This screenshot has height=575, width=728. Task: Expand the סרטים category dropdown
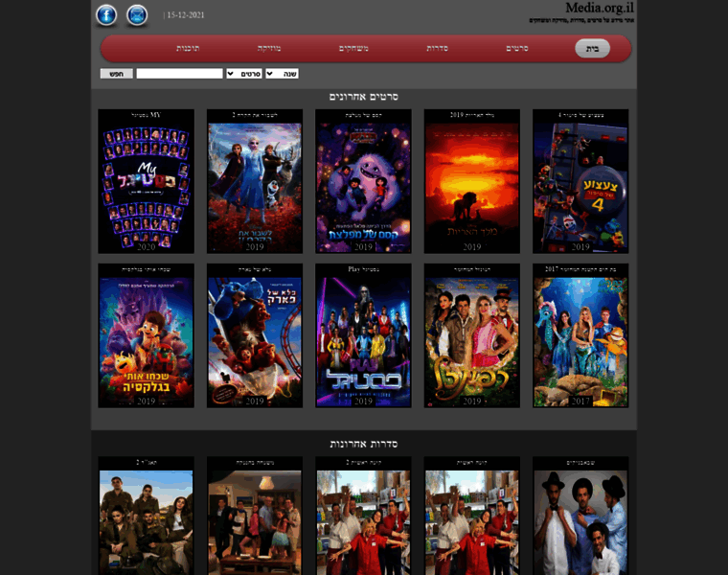pyautogui.click(x=244, y=74)
